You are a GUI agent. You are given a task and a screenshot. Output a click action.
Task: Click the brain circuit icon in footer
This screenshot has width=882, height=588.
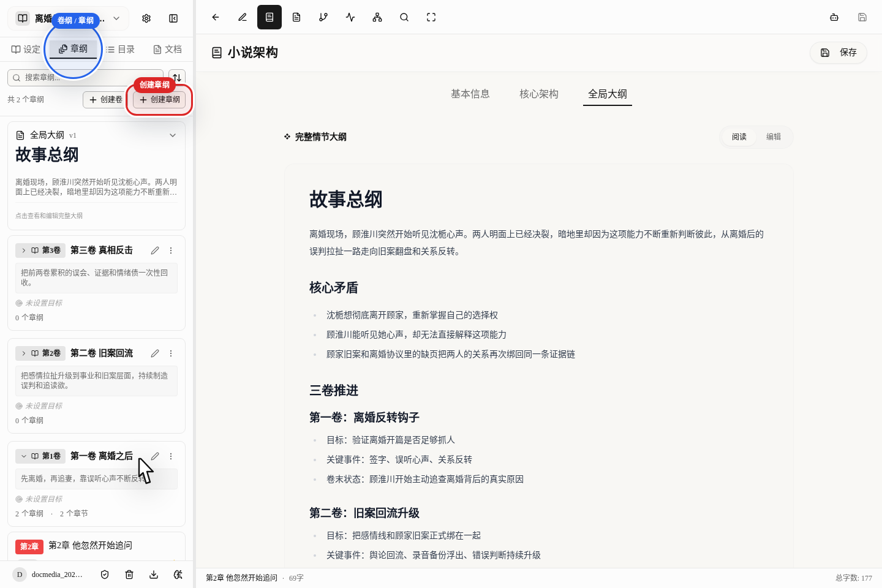coord(178,575)
